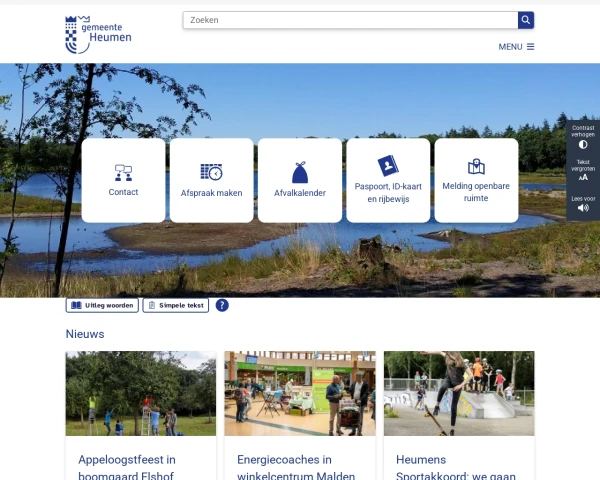Focus the Zoeken search field
Image resolution: width=600 pixels, height=480 pixels.
[351, 20]
